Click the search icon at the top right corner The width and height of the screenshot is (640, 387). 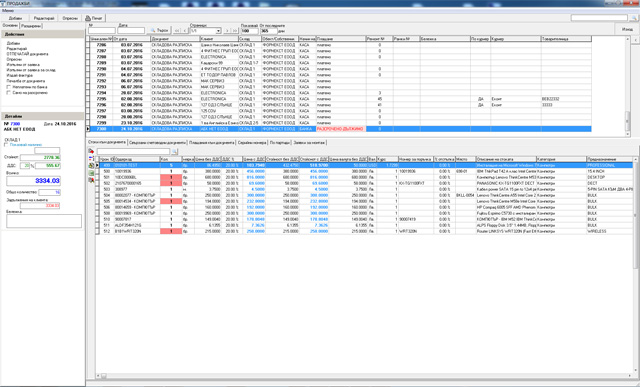634,18
